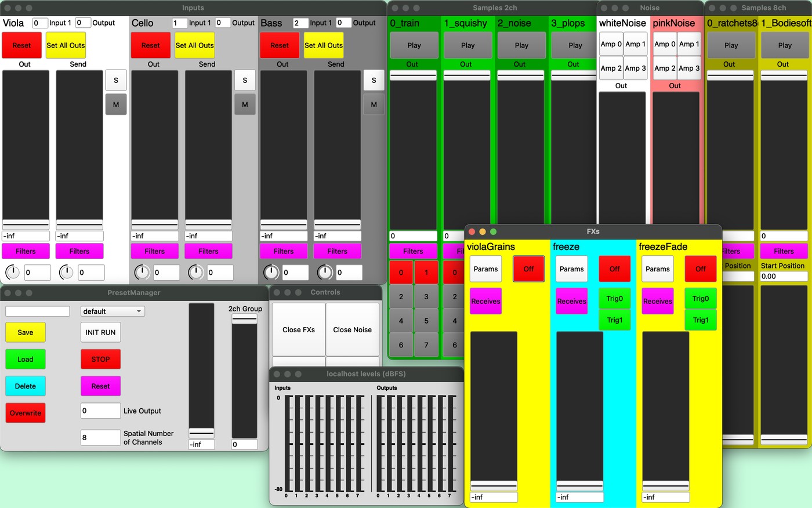Open Filters for 1_Bodiesoft

click(x=784, y=251)
